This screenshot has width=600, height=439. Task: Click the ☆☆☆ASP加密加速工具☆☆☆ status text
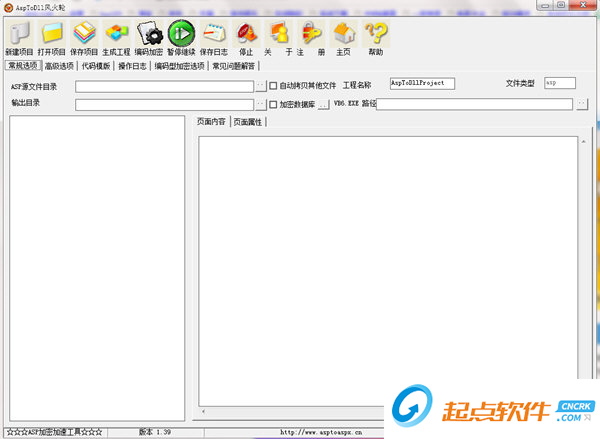[55, 432]
